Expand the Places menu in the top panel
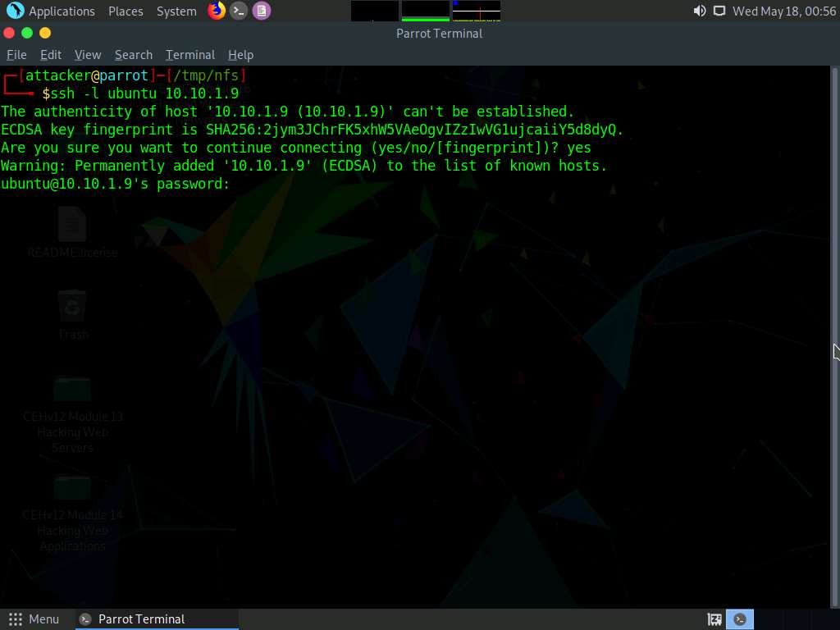840x630 pixels. coord(126,11)
